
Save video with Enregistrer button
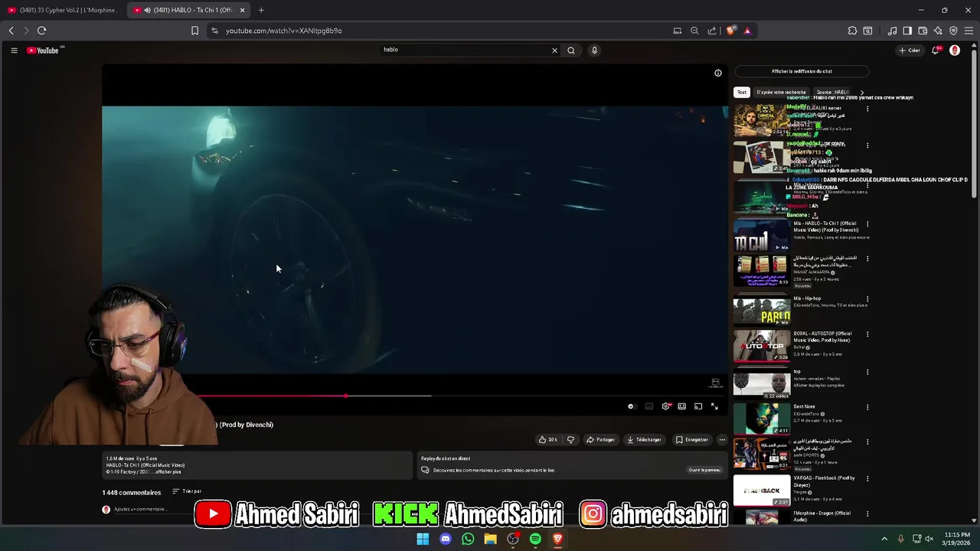click(692, 440)
